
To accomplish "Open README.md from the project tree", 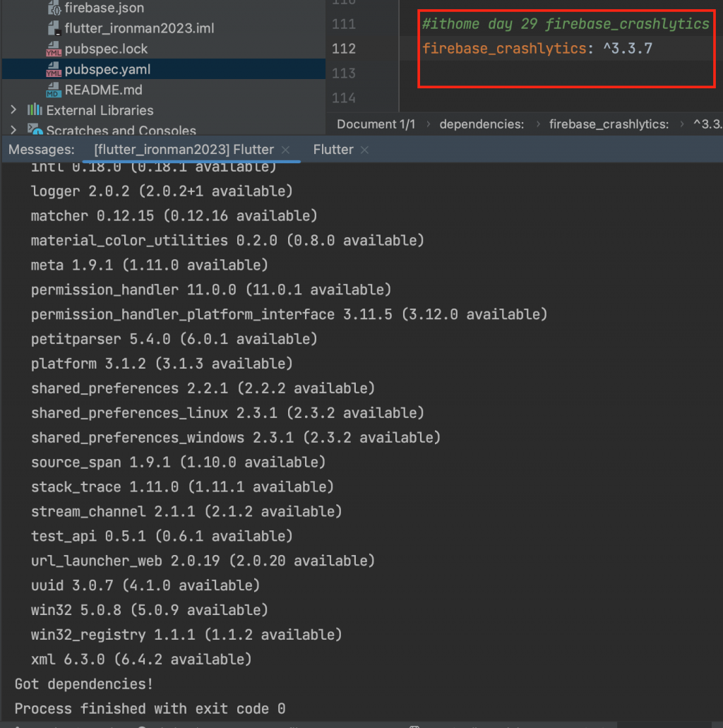I will [x=103, y=90].
